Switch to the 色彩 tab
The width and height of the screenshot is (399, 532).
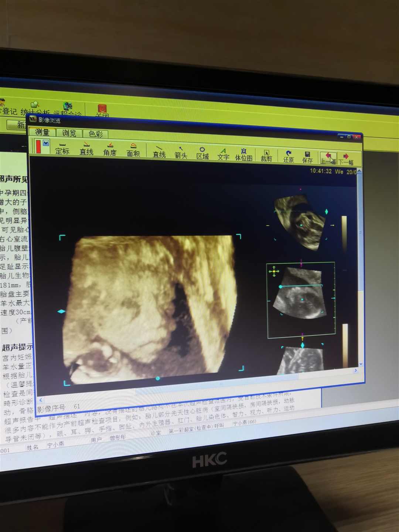point(96,134)
